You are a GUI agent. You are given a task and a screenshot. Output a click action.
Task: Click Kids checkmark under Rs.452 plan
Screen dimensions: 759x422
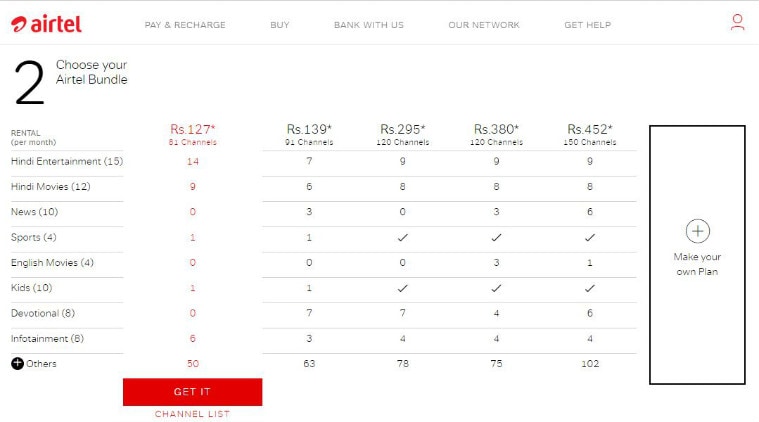click(590, 288)
